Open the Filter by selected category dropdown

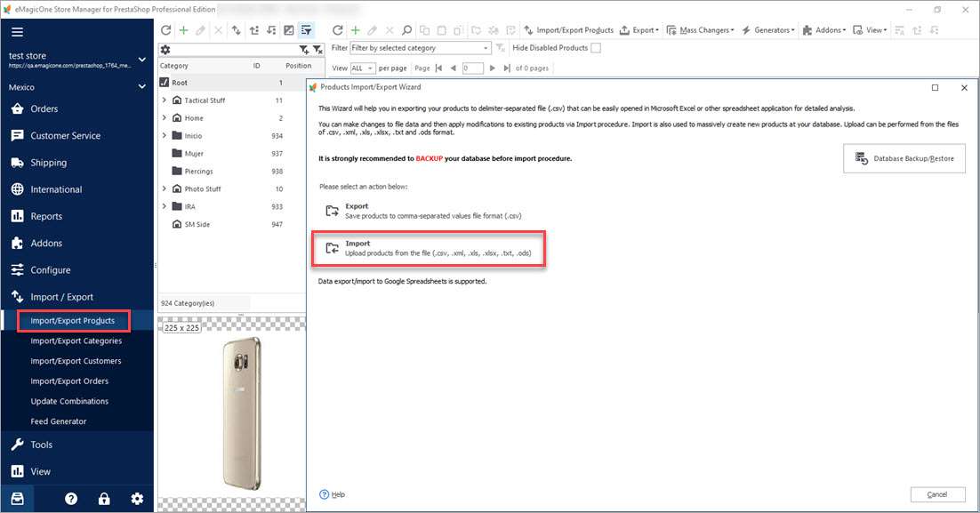[x=420, y=48]
